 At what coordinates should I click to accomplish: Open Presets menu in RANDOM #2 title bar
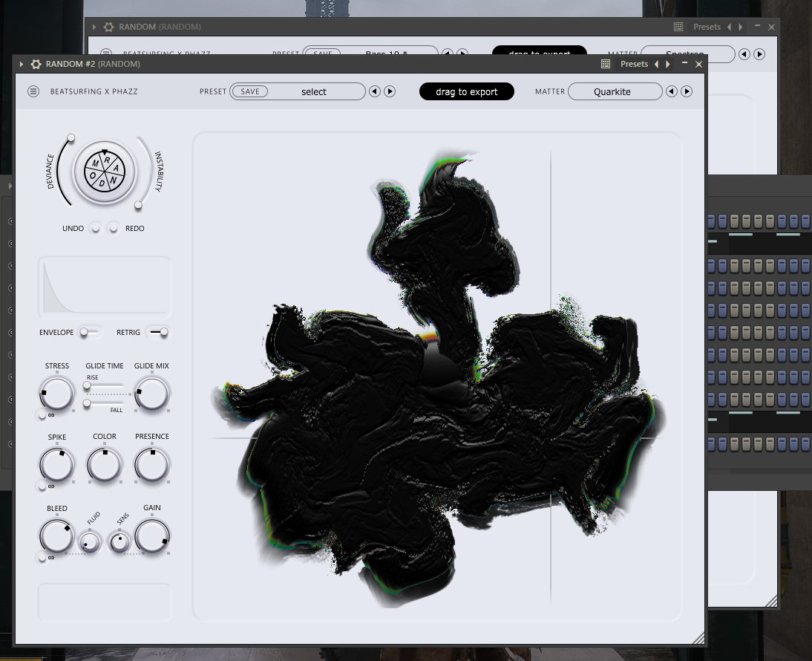[634, 64]
